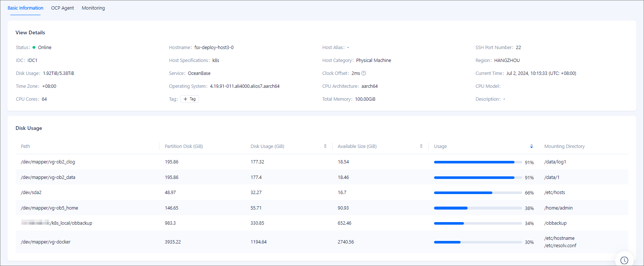
Task: Click the clock history icon at bottom right
Action: (624, 260)
